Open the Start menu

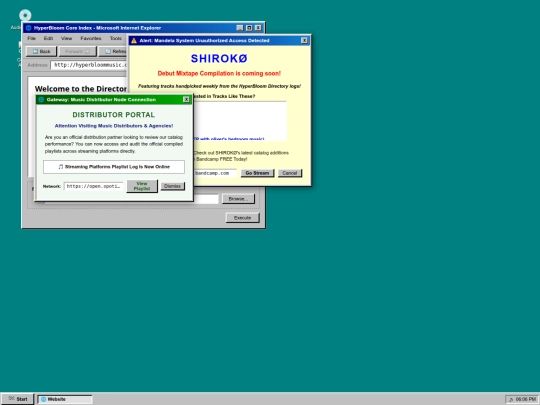[x=17, y=399]
